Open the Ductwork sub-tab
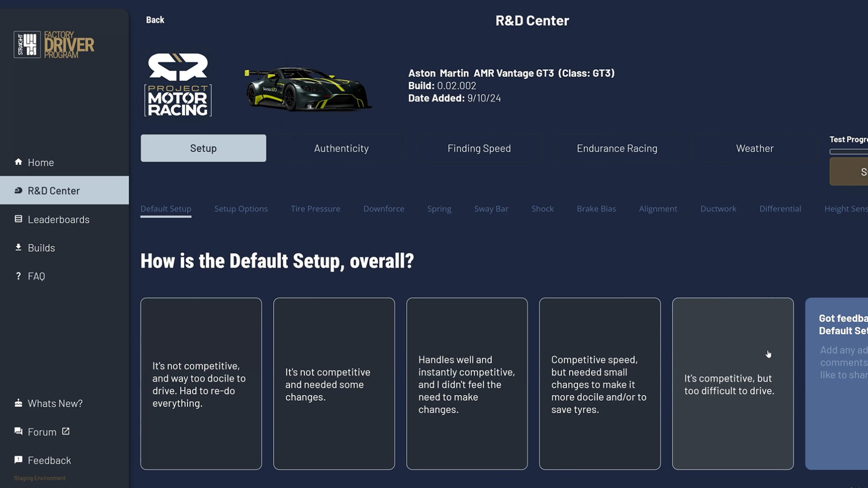This screenshot has height=488, width=868. pos(718,209)
